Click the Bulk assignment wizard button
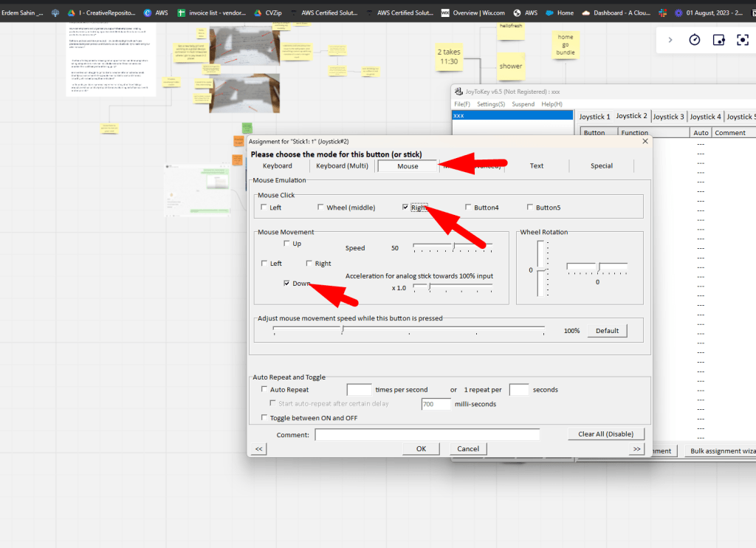The height and width of the screenshot is (548, 756). [721, 451]
